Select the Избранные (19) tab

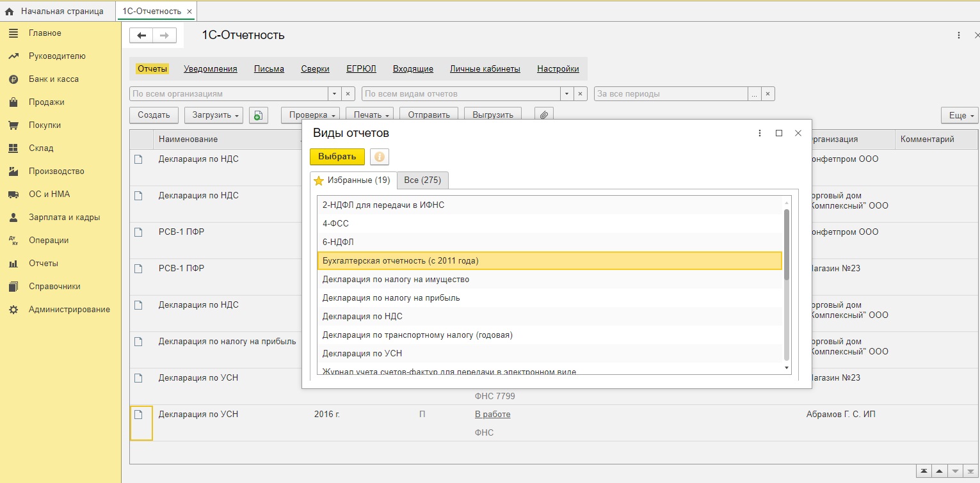pyautogui.click(x=353, y=180)
